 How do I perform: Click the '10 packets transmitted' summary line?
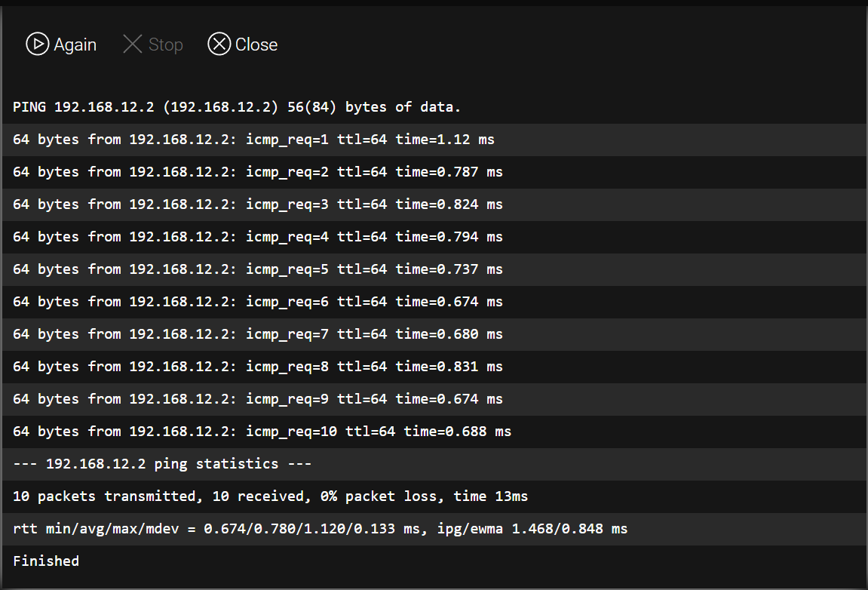pyautogui.click(x=435, y=496)
